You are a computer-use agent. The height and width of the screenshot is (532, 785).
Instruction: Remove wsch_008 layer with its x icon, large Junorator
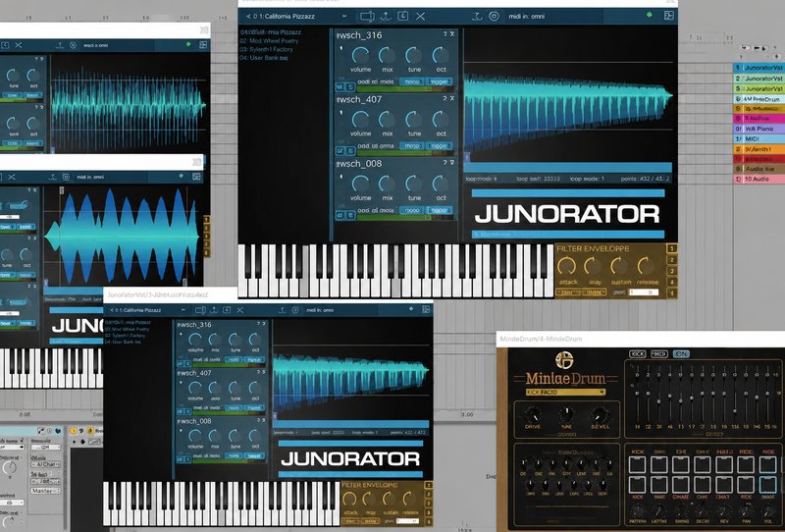click(x=452, y=162)
